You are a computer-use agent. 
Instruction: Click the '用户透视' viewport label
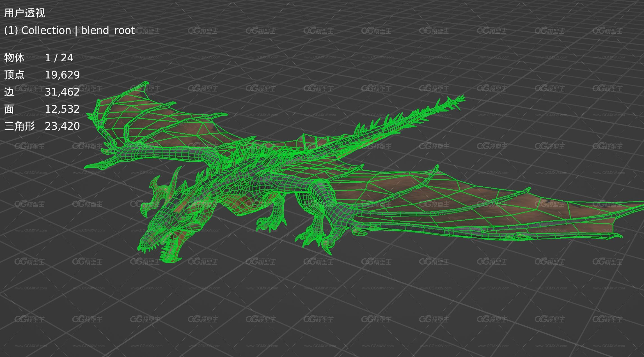click(x=25, y=13)
